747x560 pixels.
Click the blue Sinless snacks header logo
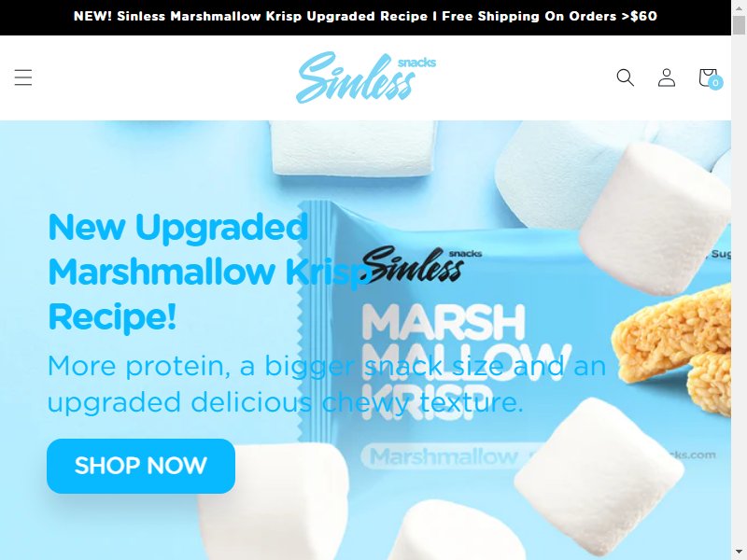pos(366,77)
